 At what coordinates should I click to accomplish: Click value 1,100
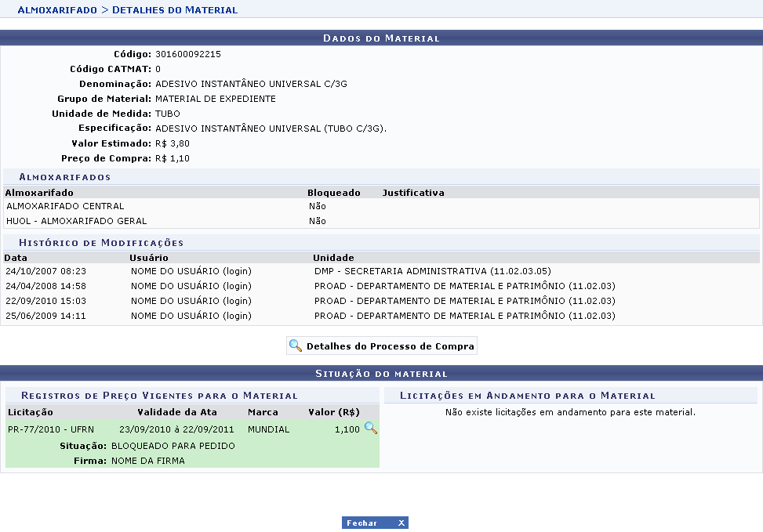pos(347,429)
